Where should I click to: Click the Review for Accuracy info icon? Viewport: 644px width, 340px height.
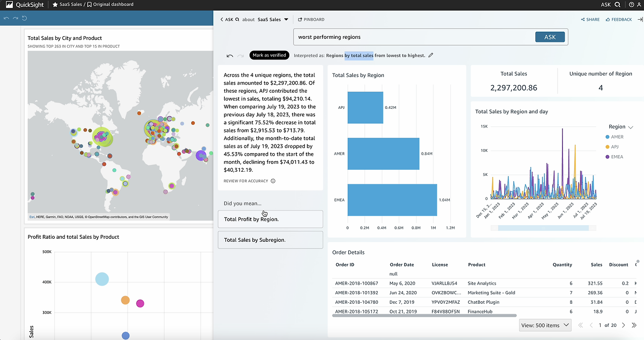(x=273, y=181)
